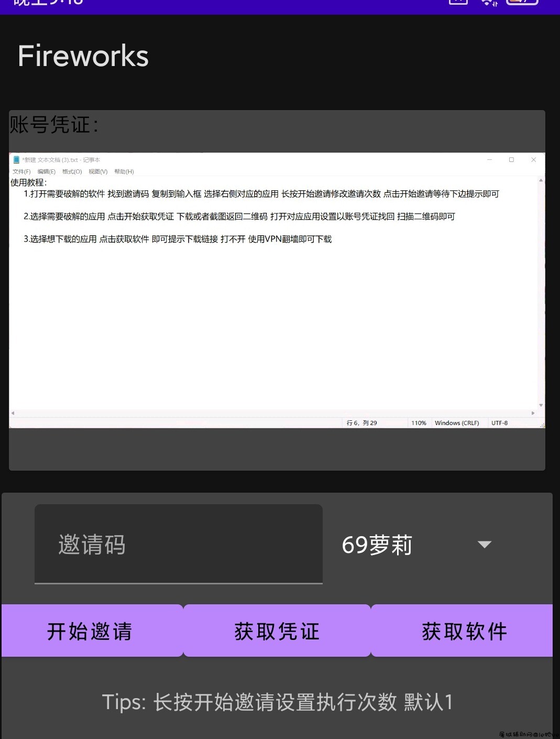The width and height of the screenshot is (560, 739).
Task: Click the 使用教程: heading text
Action: coord(29,182)
